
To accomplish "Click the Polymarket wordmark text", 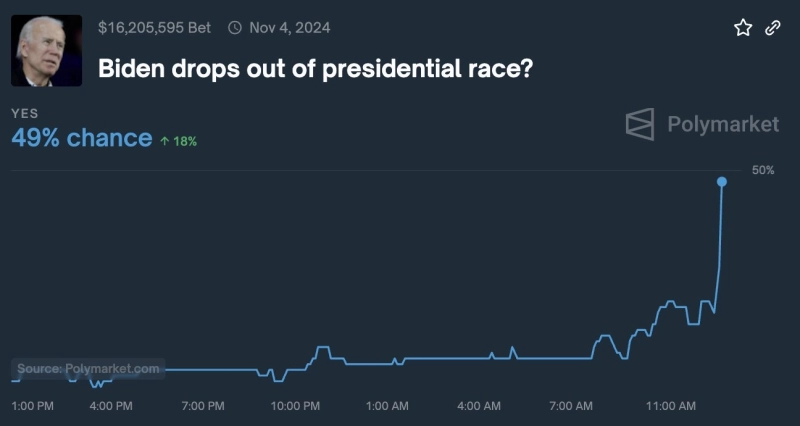I will point(722,124).
